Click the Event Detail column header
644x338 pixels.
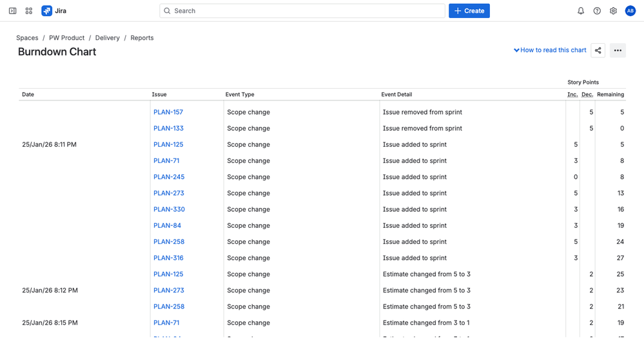[396, 95]
